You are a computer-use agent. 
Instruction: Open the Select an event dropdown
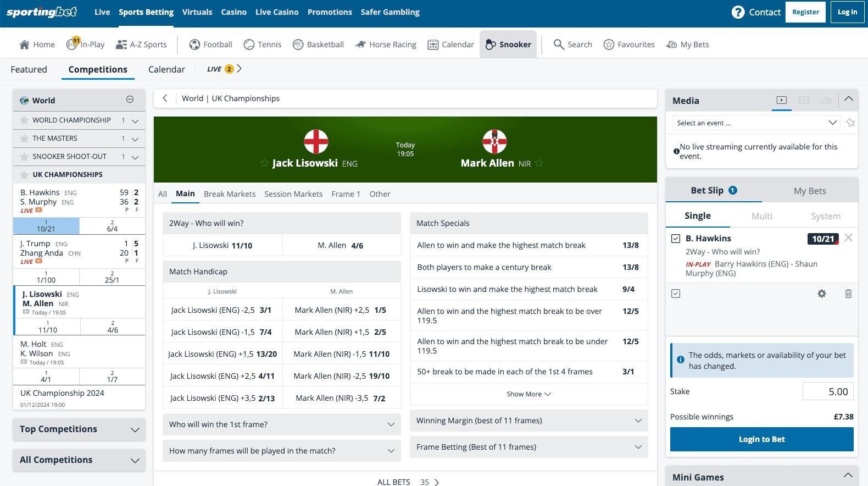(x=756, y=123)
